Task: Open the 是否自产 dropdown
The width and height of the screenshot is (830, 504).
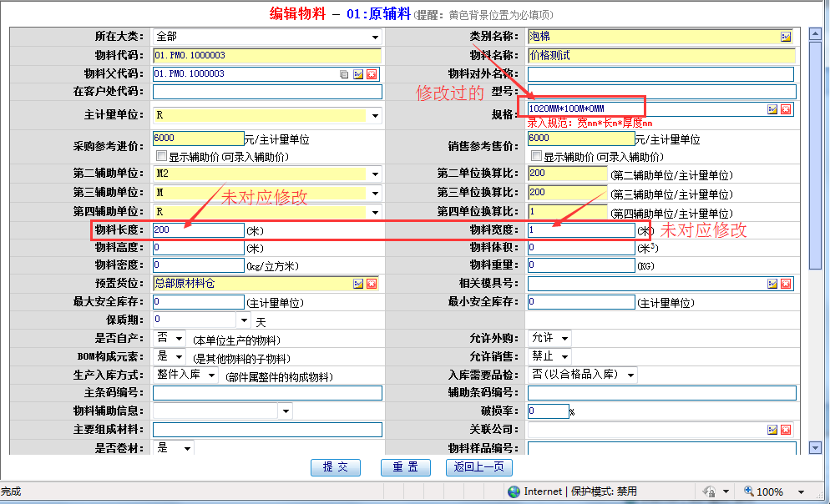Action: (x=180, y=339)
